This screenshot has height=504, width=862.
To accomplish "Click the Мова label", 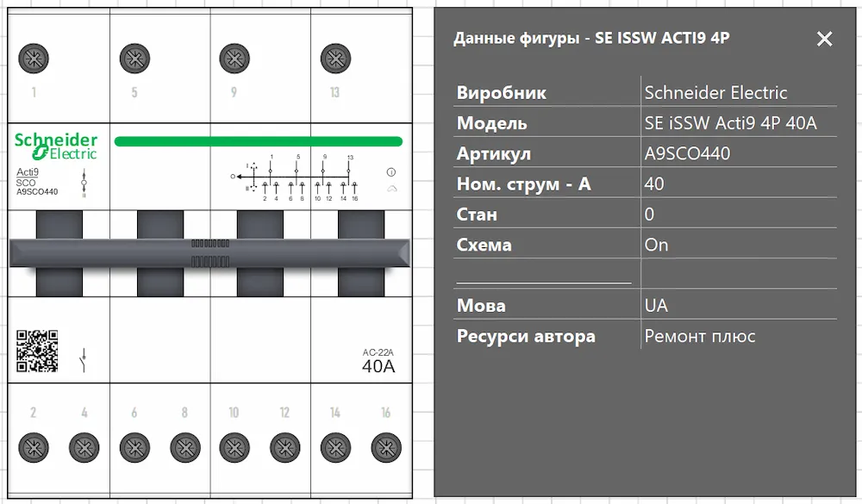I will click(481, 306).
